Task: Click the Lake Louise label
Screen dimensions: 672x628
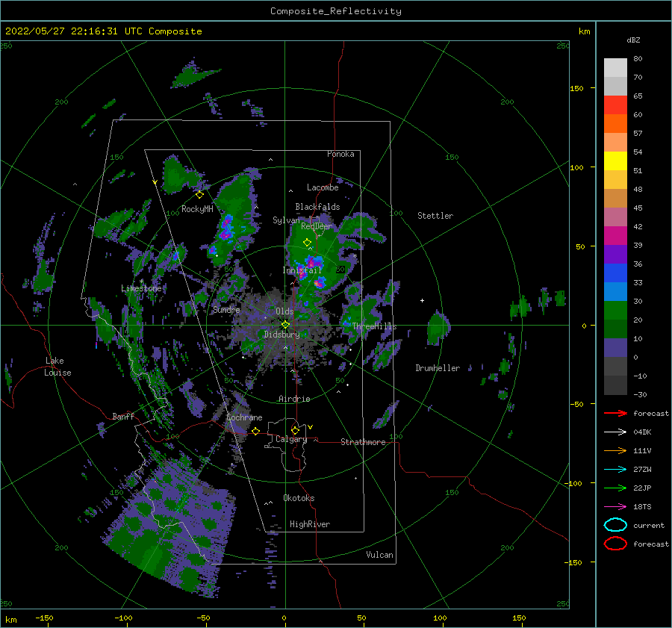Action: (x=57, y=367)
